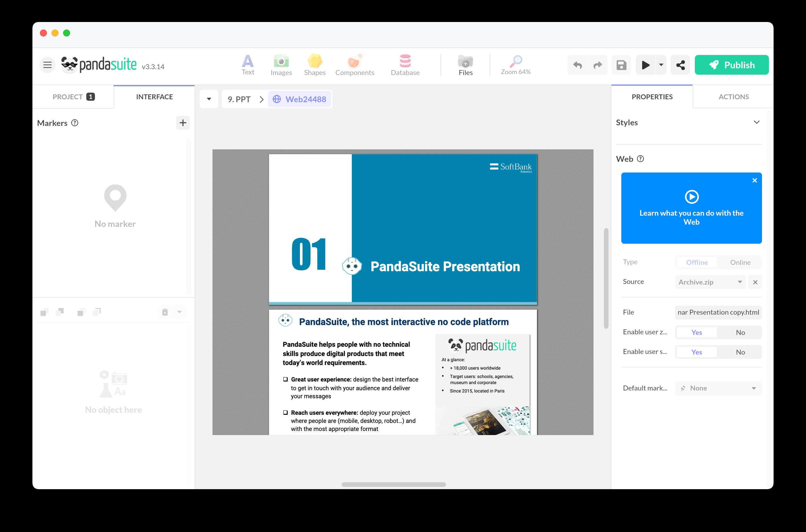
Task: Click the share icon button
Action: point(680,65)
